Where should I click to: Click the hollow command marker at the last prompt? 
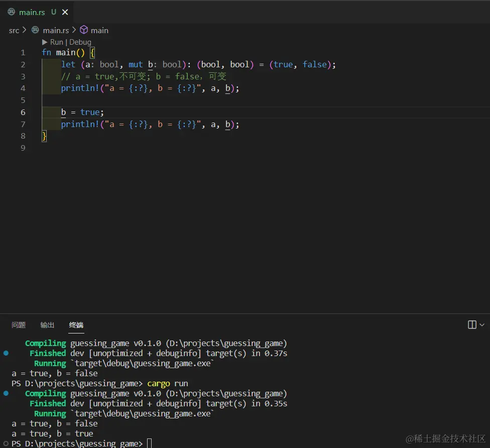click(6, 443)
